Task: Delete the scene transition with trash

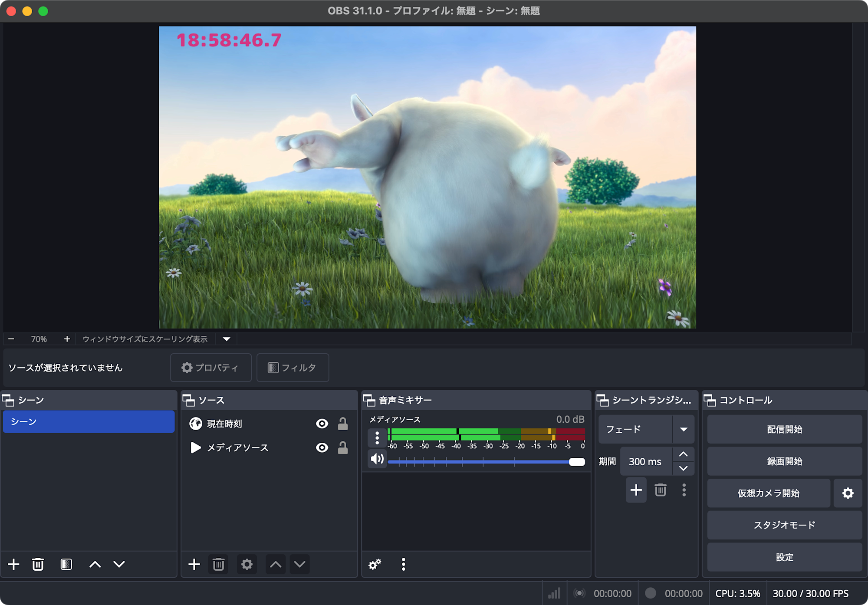Action: (661, 490)
